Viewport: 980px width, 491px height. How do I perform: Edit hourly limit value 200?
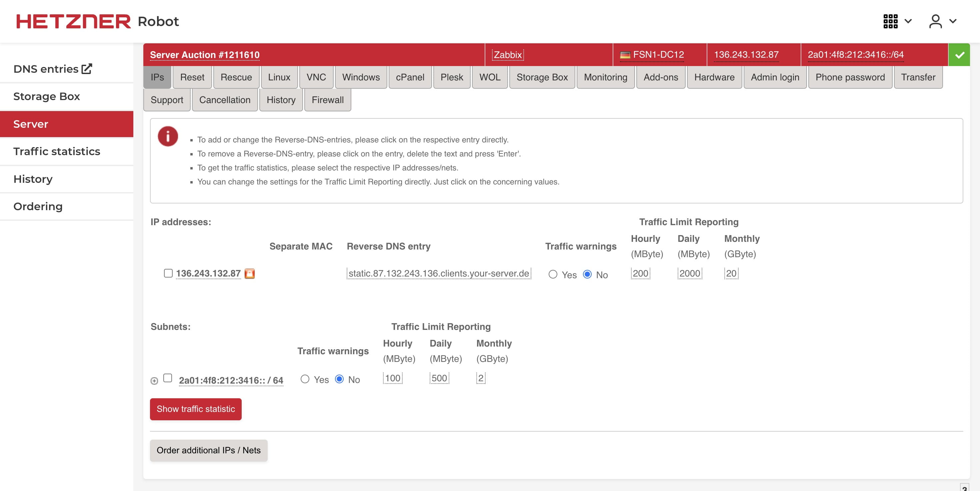click(640, 274)
